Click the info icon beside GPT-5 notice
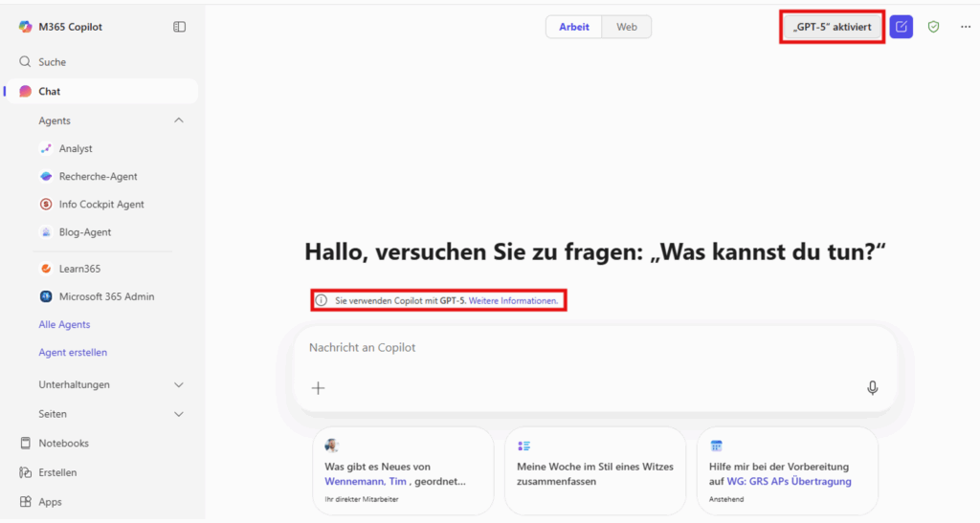The width and height of the screenshot is (980, 523). (321, 300)
